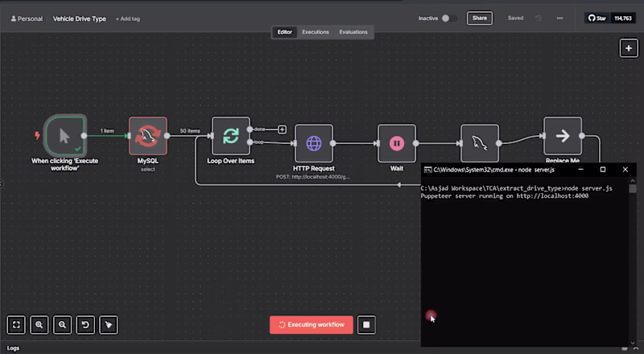644x354 pixels.
Task: Click the GitHub star count 114,763
Action: pos(622,18)
